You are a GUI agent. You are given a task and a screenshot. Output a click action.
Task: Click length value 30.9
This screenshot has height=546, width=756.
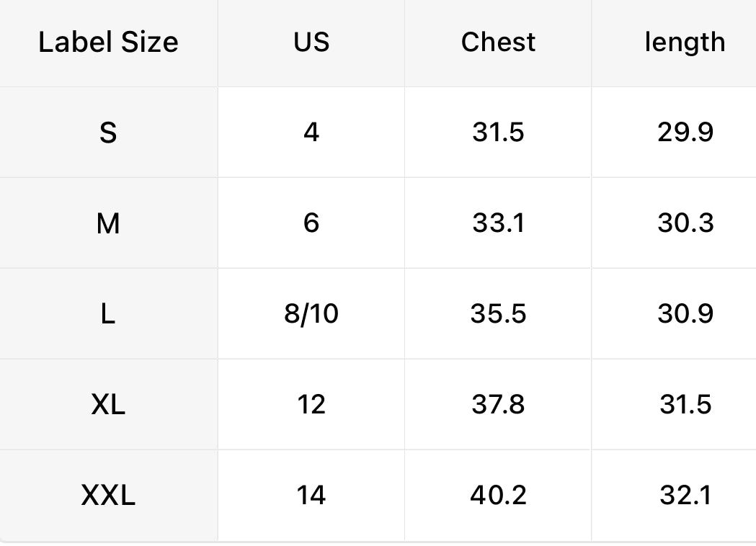pyautogui.click(x=685, y=314)
